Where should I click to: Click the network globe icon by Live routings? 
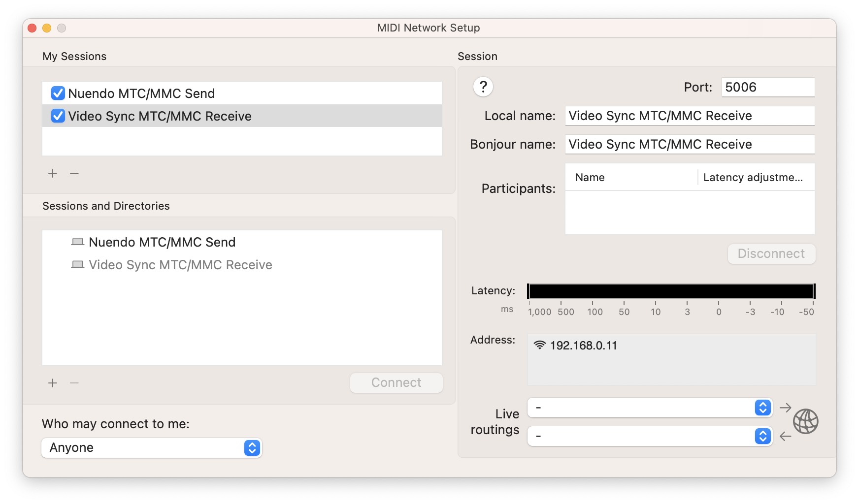point(805,421)
